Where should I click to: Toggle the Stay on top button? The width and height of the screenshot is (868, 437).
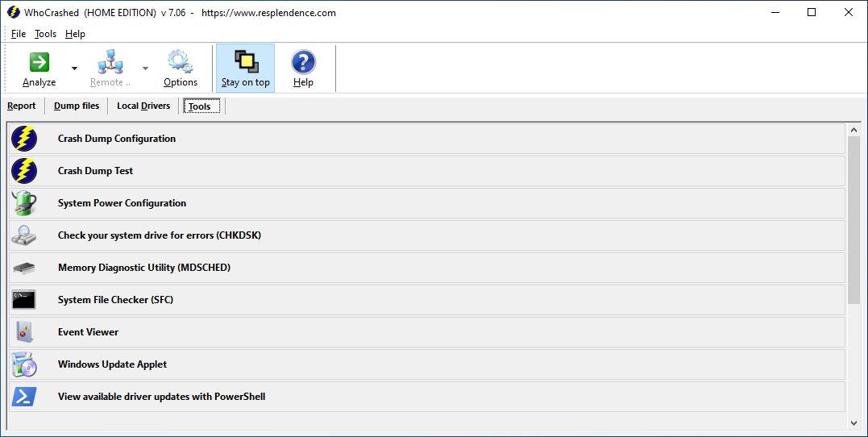(245, 68)
